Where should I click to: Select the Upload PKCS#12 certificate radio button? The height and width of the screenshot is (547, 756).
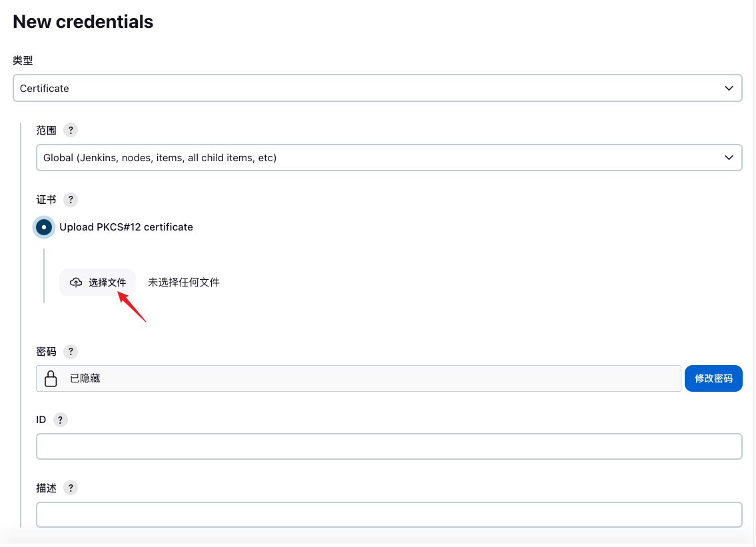(44, 227)
